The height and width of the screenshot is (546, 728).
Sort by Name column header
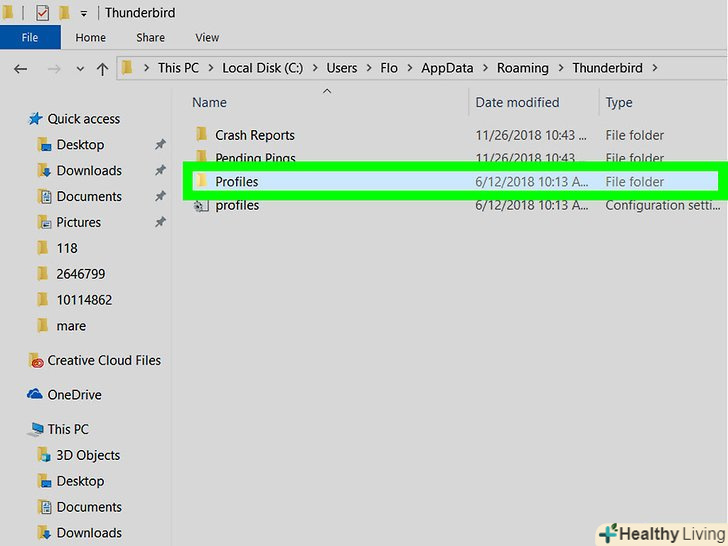[x=209, y=103]
